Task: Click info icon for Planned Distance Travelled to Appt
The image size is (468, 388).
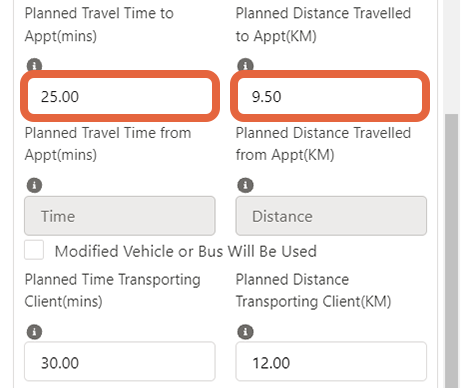Action: (245, 64)
